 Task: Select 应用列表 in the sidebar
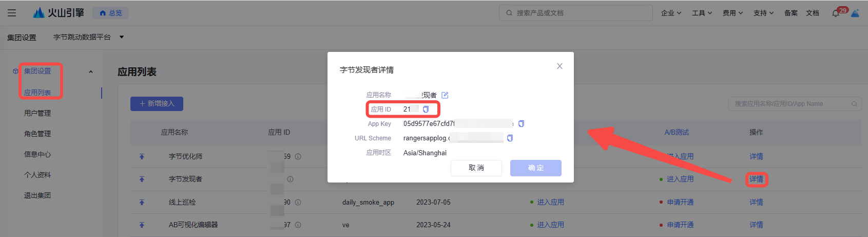[37, 93]
